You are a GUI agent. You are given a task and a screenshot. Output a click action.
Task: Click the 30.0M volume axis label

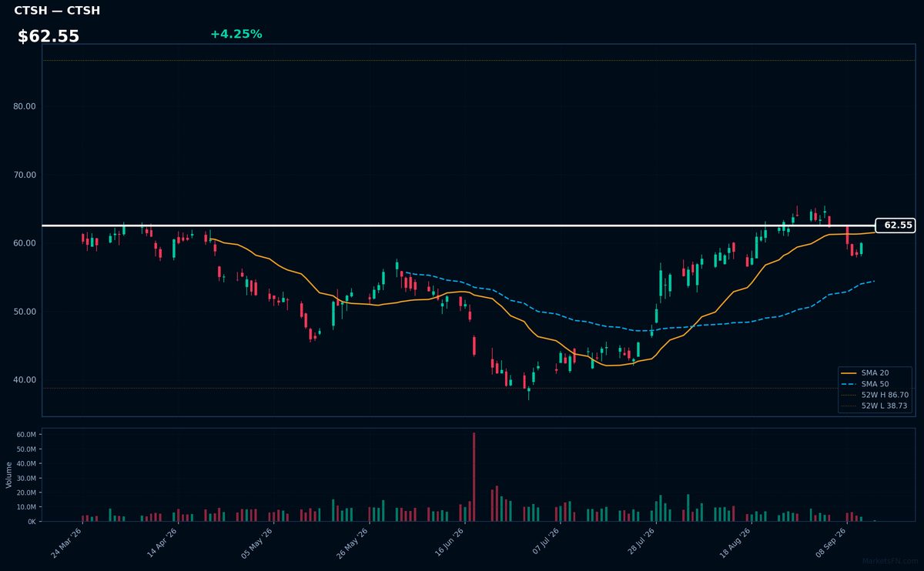27,478
